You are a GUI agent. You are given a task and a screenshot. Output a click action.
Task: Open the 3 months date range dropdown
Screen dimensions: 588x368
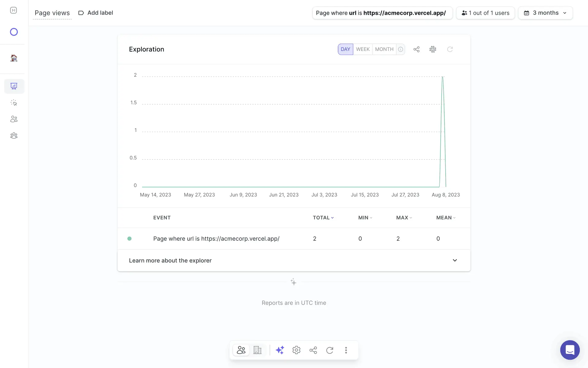coord(545,13)
